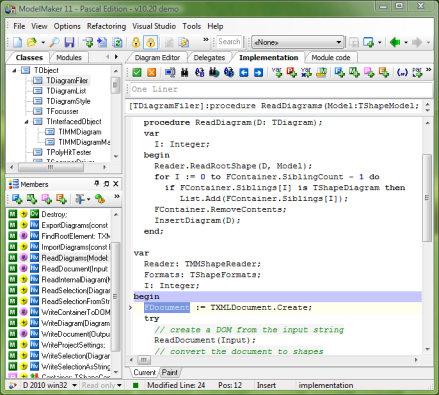
Task: Click the Save floppy disk icon
Action: point(69,42)
